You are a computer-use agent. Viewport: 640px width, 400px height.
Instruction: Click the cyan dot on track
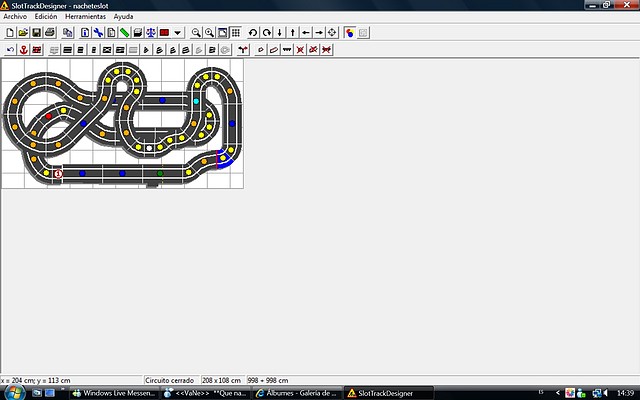pos(196,101)
